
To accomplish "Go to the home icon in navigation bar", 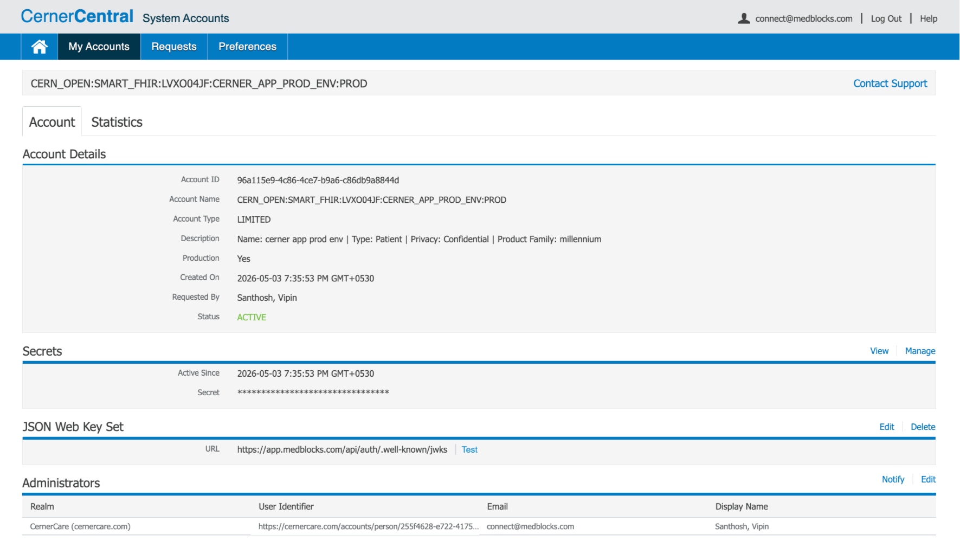I will tap(39, 47).
